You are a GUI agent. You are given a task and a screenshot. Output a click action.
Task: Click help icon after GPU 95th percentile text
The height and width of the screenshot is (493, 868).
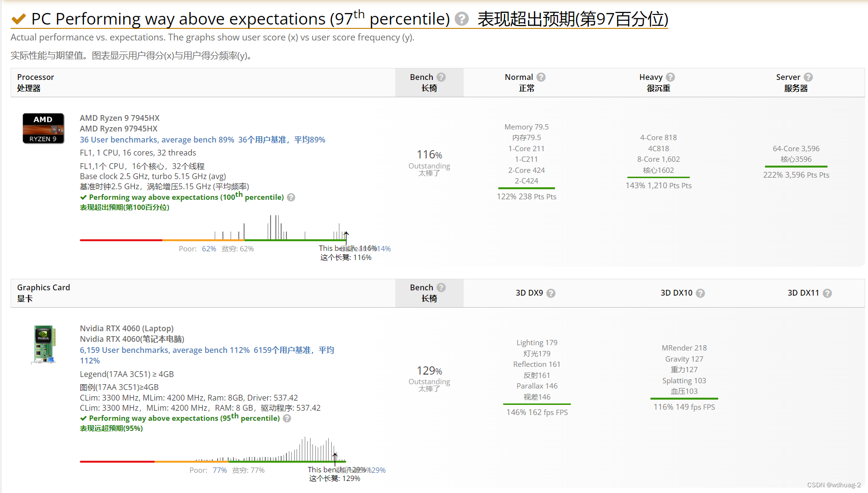click(287, 418)
